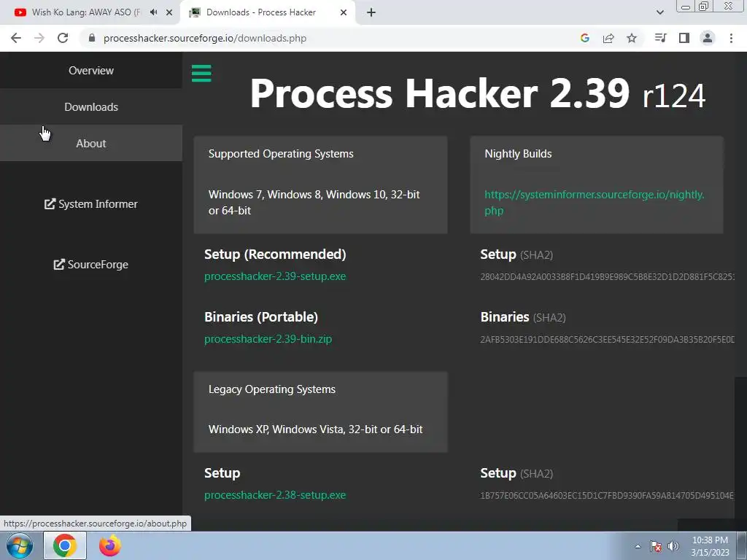Click the Setup 2.39 SHA2 hash text
The height and width of the screenshot is (560, 747).
coord(608,276)
